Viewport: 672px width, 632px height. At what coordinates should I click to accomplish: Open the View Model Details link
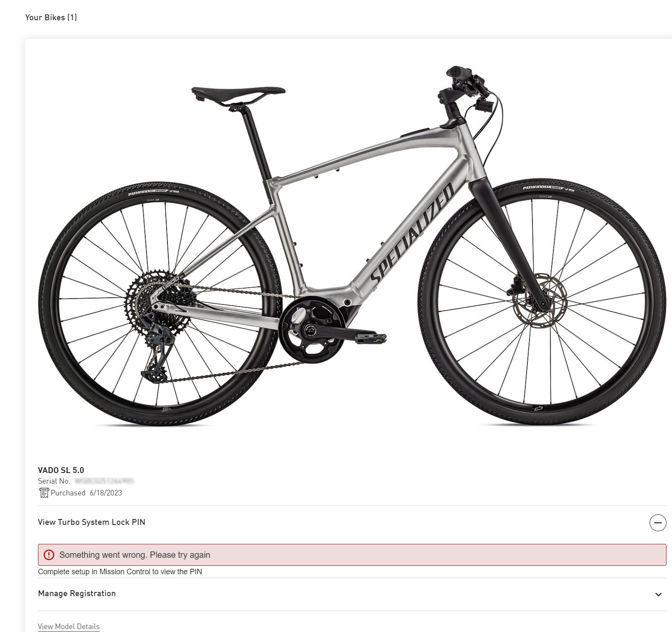[x=69, y=627]
